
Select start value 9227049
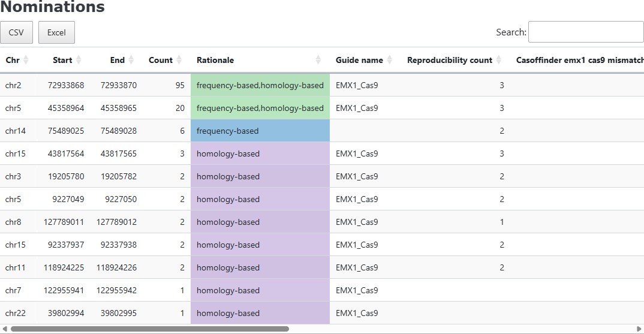click(68, 199)
